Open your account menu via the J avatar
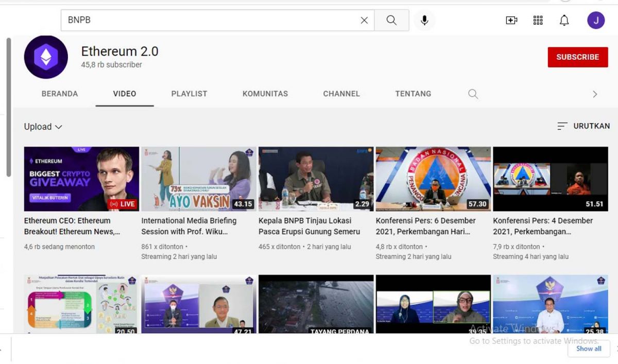This screenshot has width=618, height=364. 596,20
